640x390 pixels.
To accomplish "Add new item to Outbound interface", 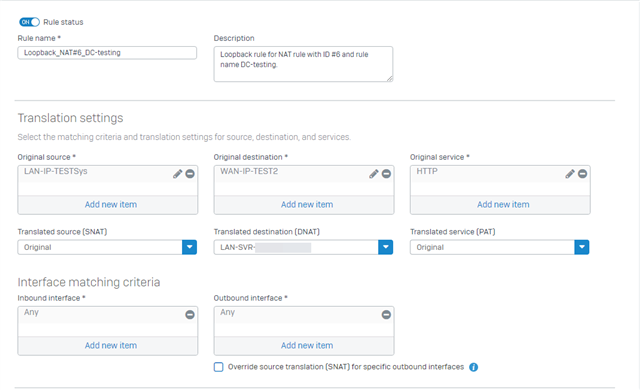I will click(307, 346).
